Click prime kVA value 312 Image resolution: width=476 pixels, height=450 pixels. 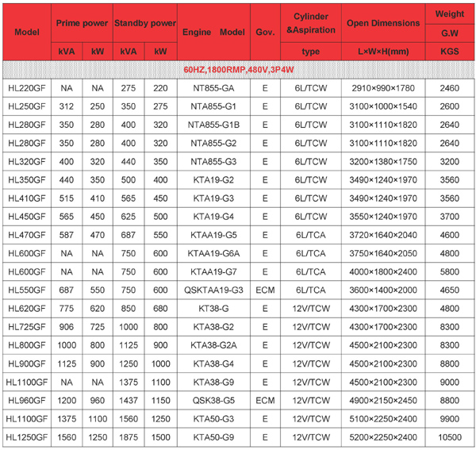point(67,106)
